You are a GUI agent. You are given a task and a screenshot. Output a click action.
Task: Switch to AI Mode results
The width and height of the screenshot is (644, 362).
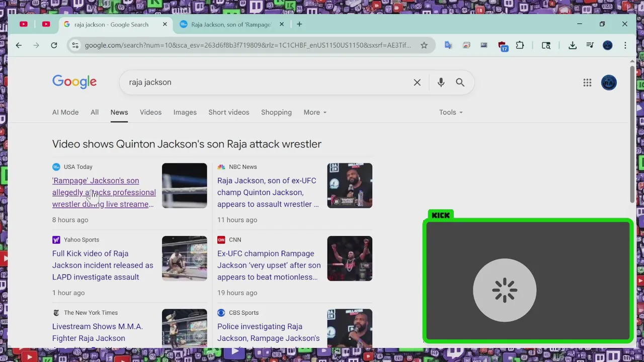(65, 112)
